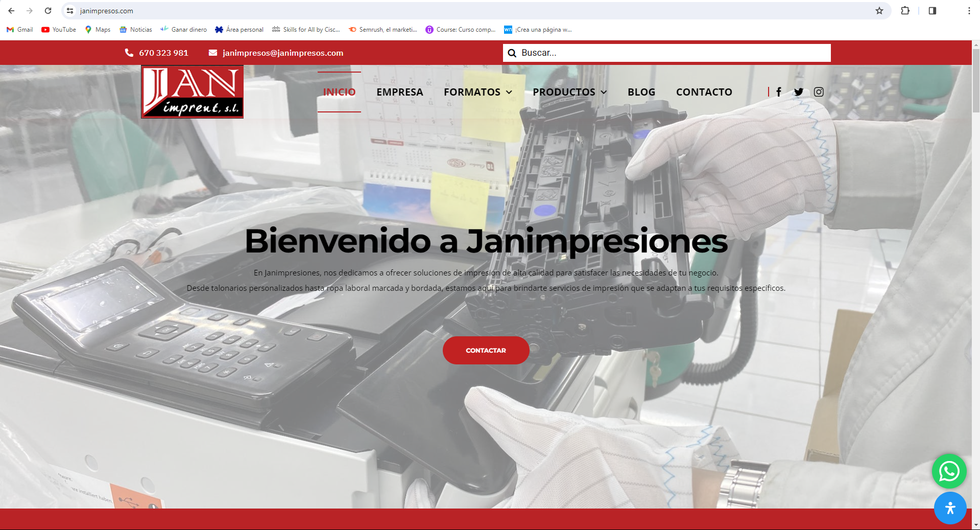This screenshot has height=530, width=980.
Task: Open the Twitter social icon
Action: (x=799, y=92)
